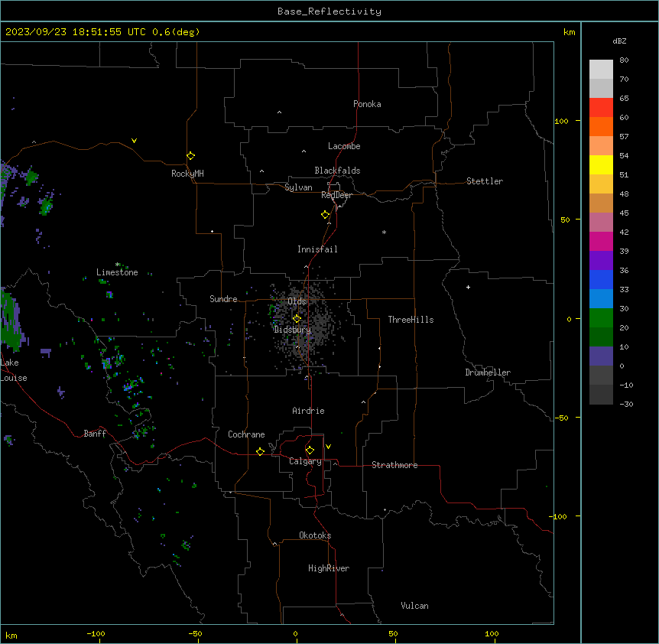Pick the dark green swatch between 20 and 10 dBZ
This screenshot has height=644, width=659.
[x=601, y=337]
